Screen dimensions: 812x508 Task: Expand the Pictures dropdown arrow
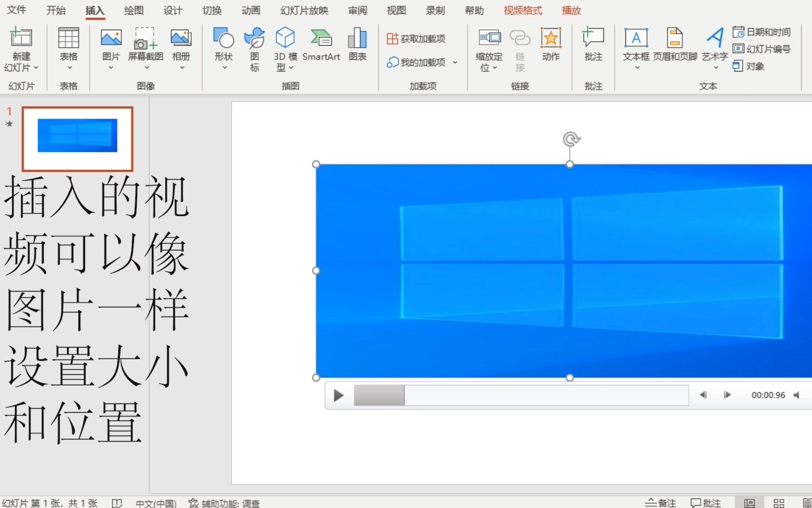(111, 68)
